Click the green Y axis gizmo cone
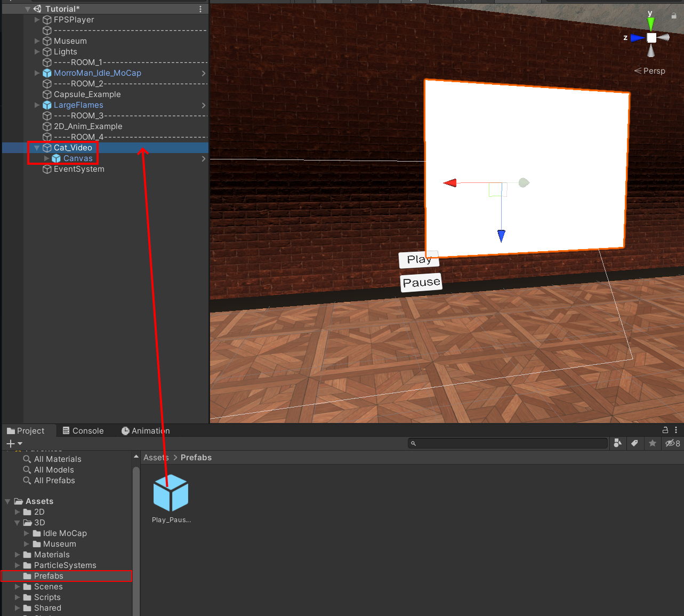The height and width of the screenshot is (616, 684). click(x=651, y=24)
